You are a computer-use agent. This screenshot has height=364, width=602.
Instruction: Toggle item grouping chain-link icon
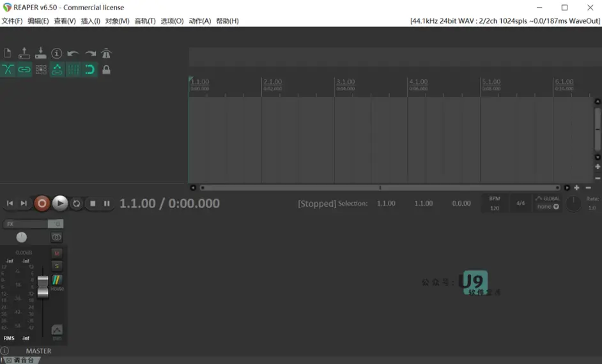[24, 70]
